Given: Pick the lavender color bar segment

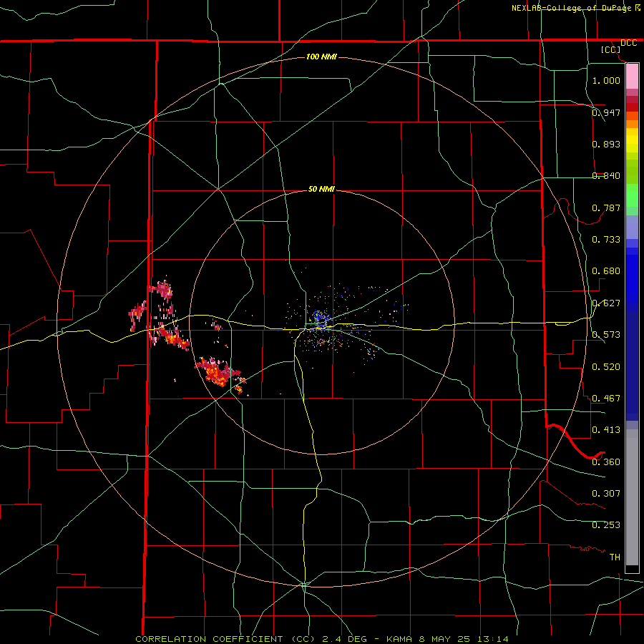Looking at the screenshot, I should [632, 227].
